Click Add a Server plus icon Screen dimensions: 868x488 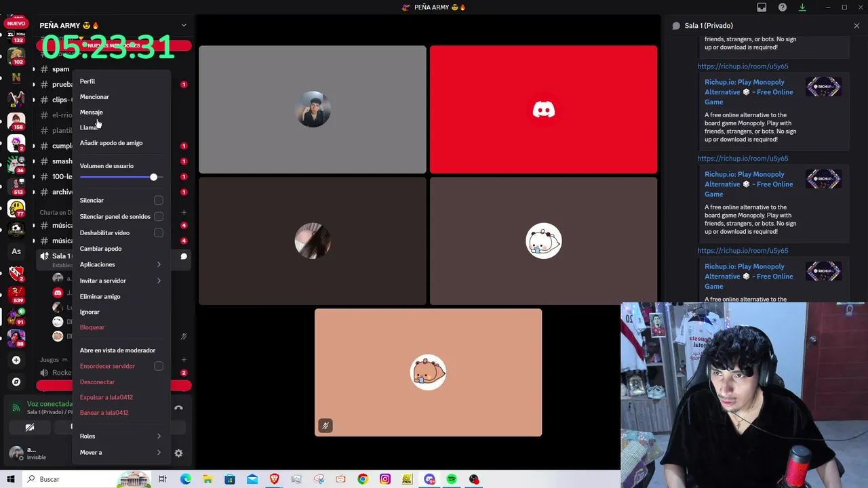click(16, 360)
